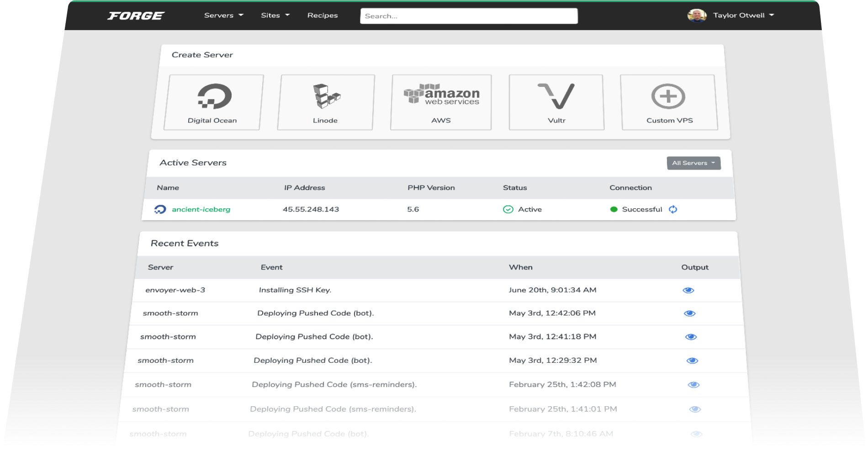Image resolution: width=868 pixels, height=467 pixels.
Task: View output for the 12:41:18 PM deployment
Action: click(691, 337)
